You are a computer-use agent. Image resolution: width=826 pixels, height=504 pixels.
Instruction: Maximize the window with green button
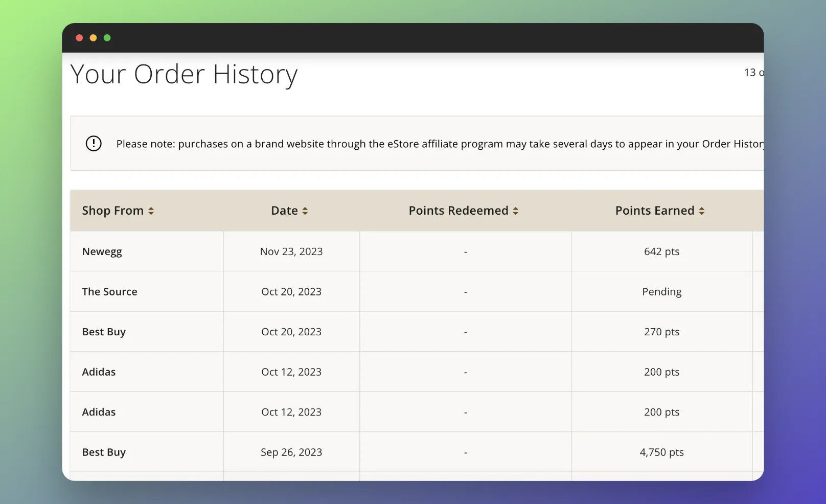tap(107, 38)
